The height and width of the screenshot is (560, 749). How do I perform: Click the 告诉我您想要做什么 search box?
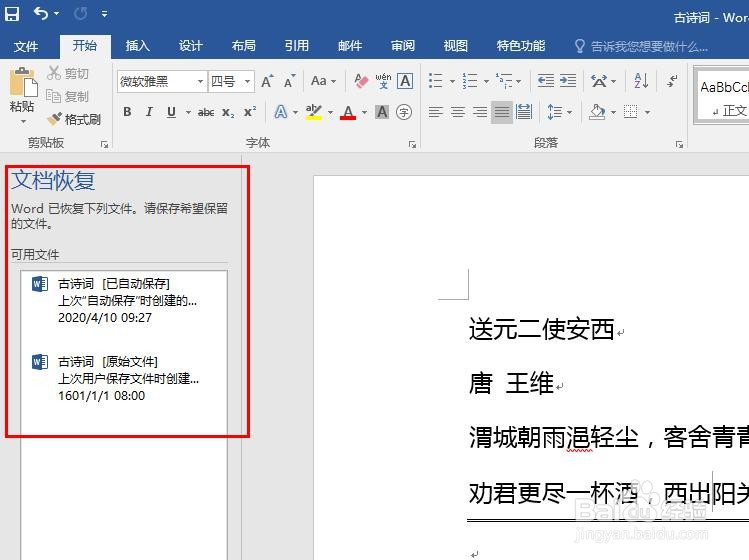coord(641,46)
